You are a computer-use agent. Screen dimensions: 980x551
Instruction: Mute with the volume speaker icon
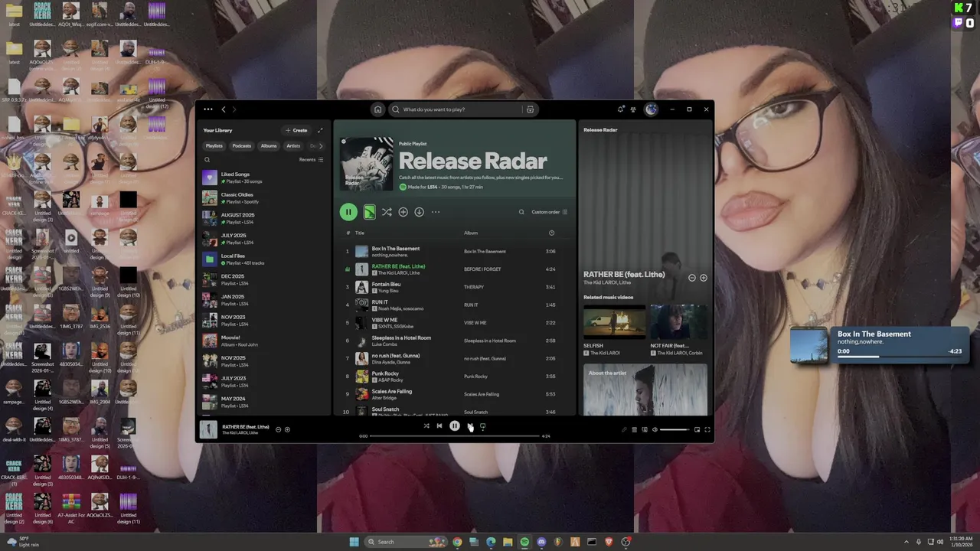[x=655, y=430]
